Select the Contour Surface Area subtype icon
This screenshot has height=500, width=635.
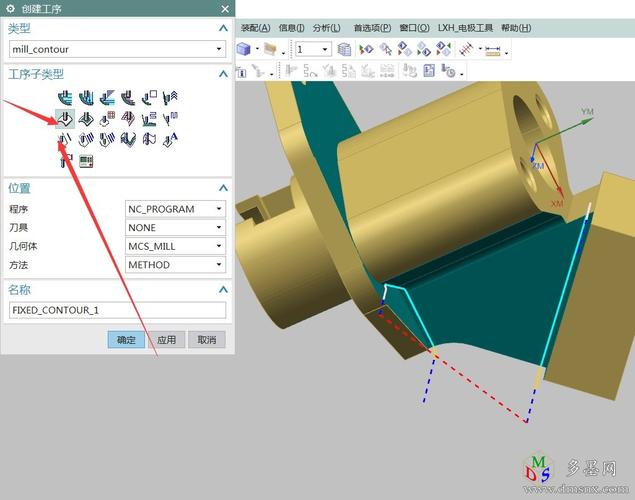107,119
